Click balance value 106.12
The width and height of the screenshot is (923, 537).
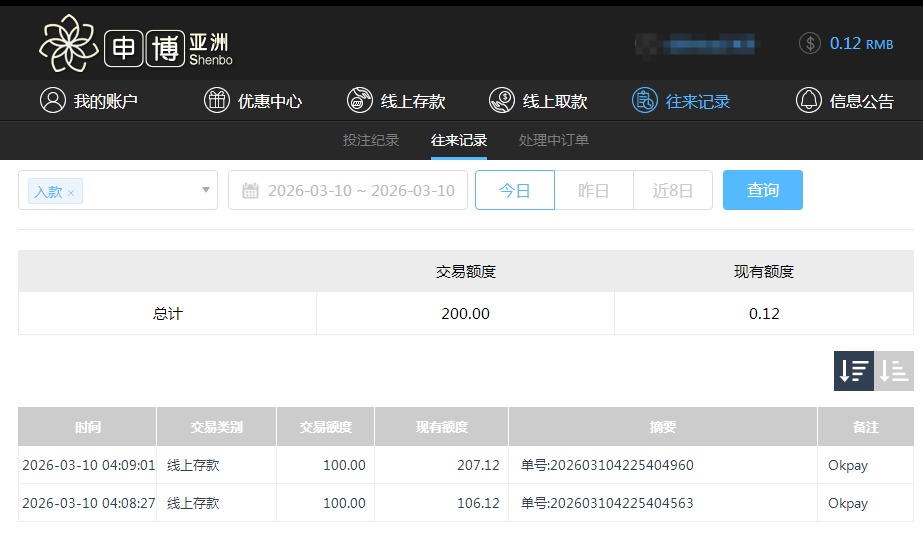[x=478, y=503]
